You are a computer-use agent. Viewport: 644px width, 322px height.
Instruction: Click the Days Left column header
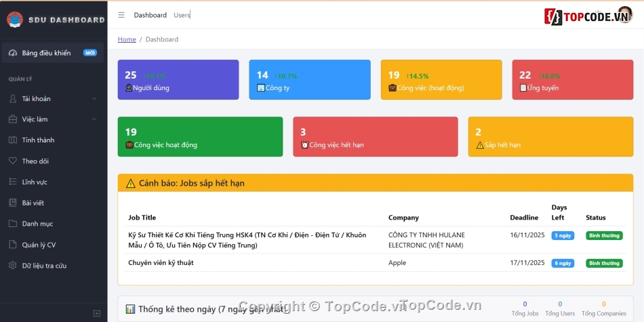pyautogui.click(x=559, y=212)
